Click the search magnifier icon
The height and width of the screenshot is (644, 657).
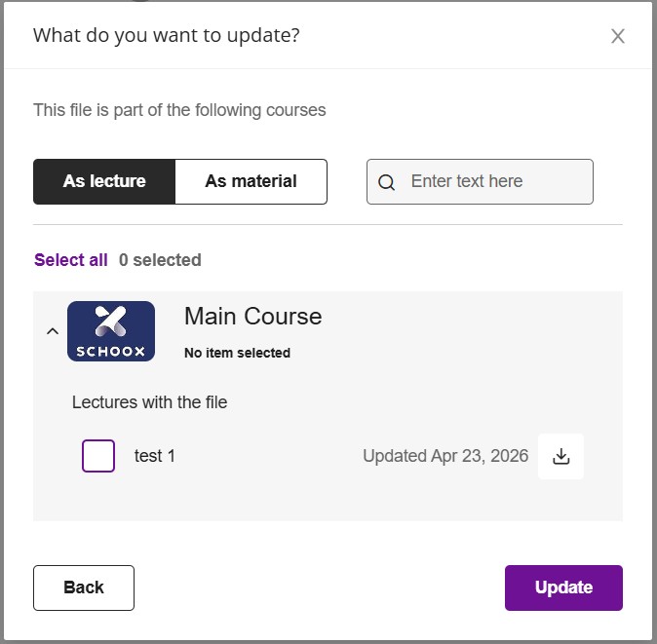click(x=387, y=182)
